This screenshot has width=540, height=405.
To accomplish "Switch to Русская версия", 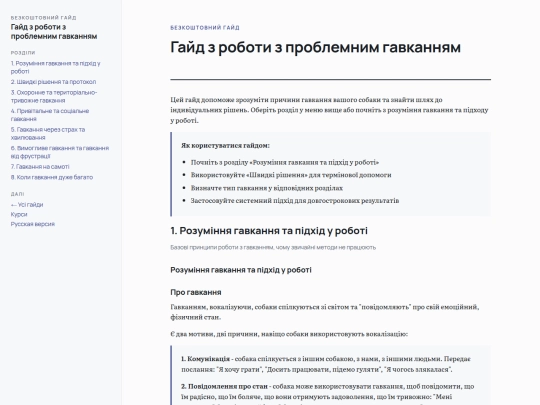I will [33, 224].
